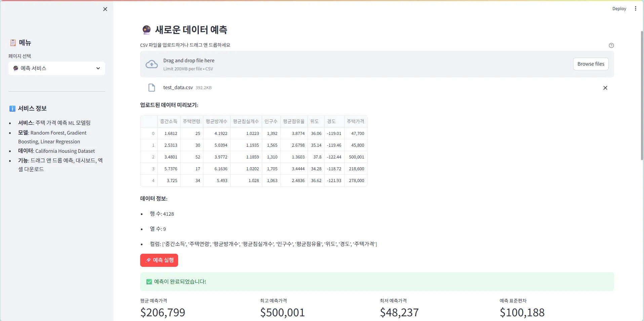
Task: Toggle the rocket icon on the 예측 실행 button
Action: pyautogui.click(x=148, y=260)
